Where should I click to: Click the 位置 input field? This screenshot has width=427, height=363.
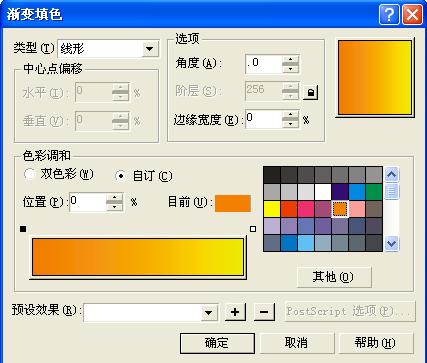point(88,202)
